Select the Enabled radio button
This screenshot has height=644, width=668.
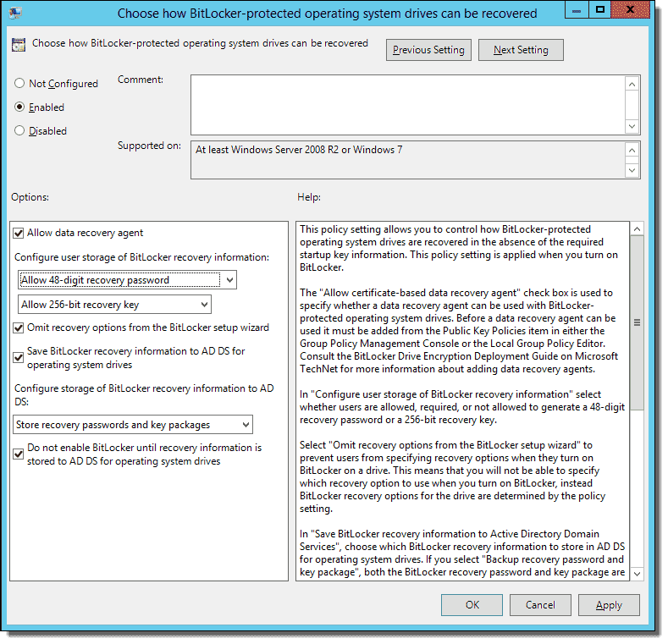coord(19,107)
